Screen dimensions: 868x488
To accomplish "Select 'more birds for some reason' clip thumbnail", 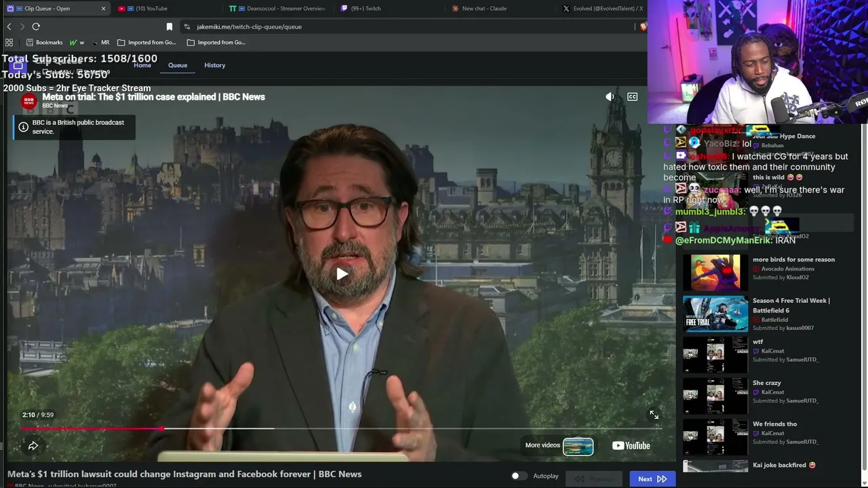I will click(715, 272).
